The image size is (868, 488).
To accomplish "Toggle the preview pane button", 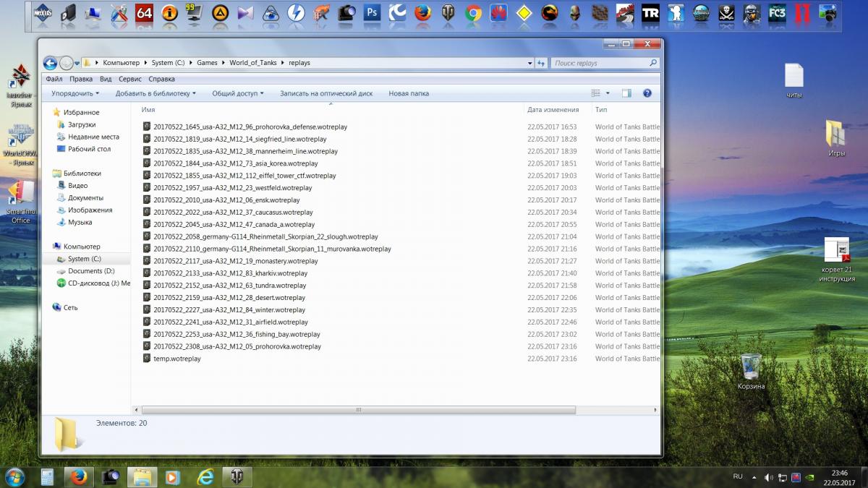I will point(626,93).
